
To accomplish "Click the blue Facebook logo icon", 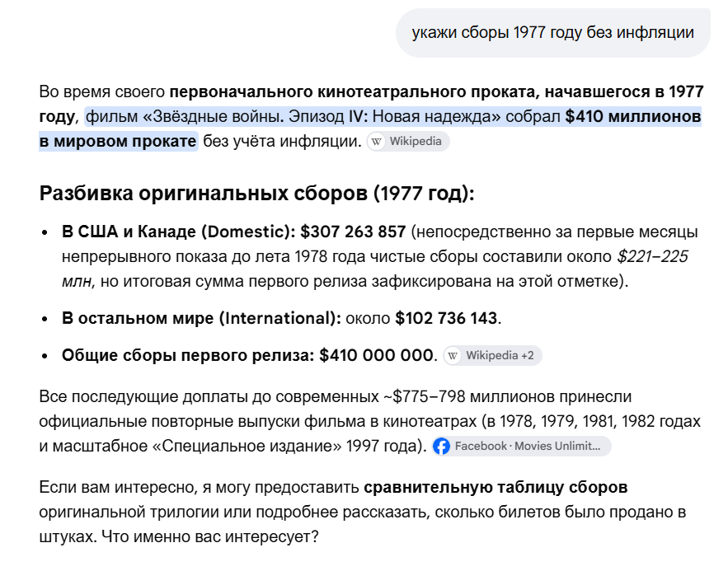I will point(442,447).
